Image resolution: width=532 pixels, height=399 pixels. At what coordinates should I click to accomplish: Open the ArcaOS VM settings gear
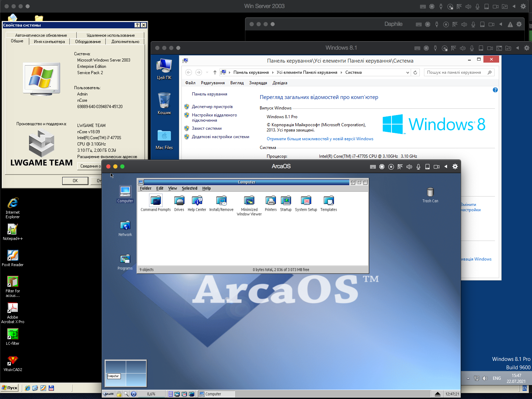point(455,166)
